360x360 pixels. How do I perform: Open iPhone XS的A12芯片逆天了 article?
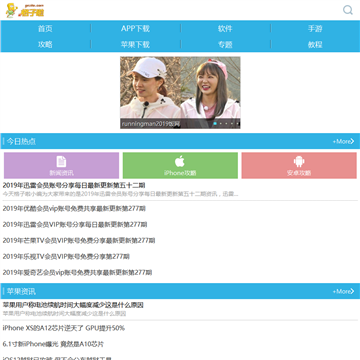click(64, 328)
